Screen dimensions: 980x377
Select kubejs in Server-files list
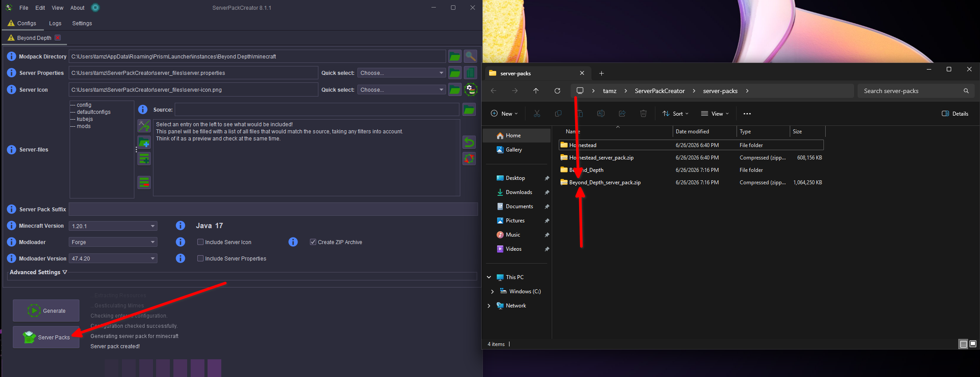coord(85,119)
